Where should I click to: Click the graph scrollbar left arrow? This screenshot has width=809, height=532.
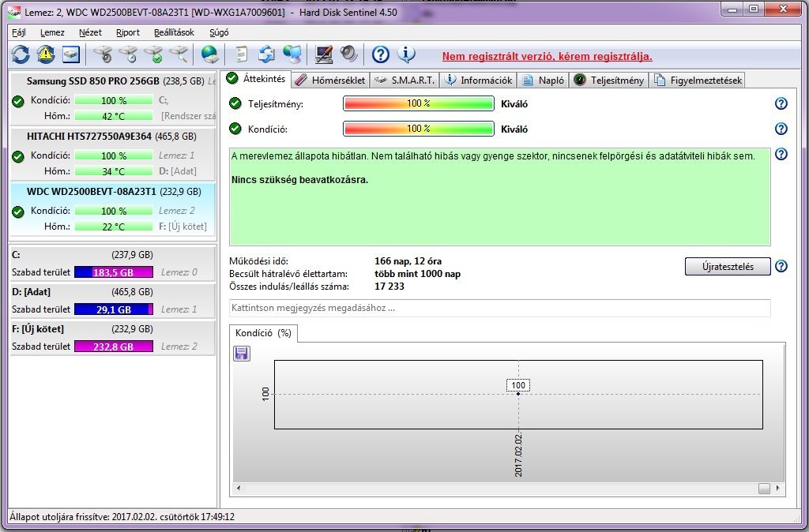coord(239,488)
